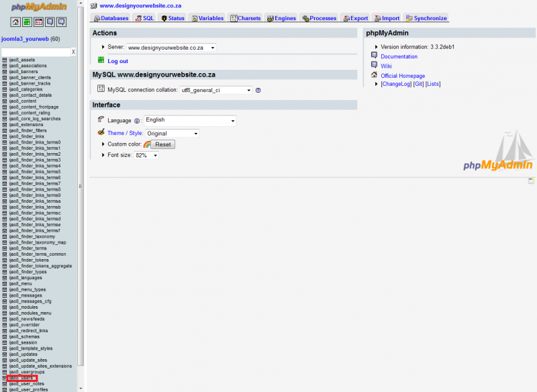Open MySQL connection collation dropdown
This screenshot has height=392, width=537.
[216, 90]
